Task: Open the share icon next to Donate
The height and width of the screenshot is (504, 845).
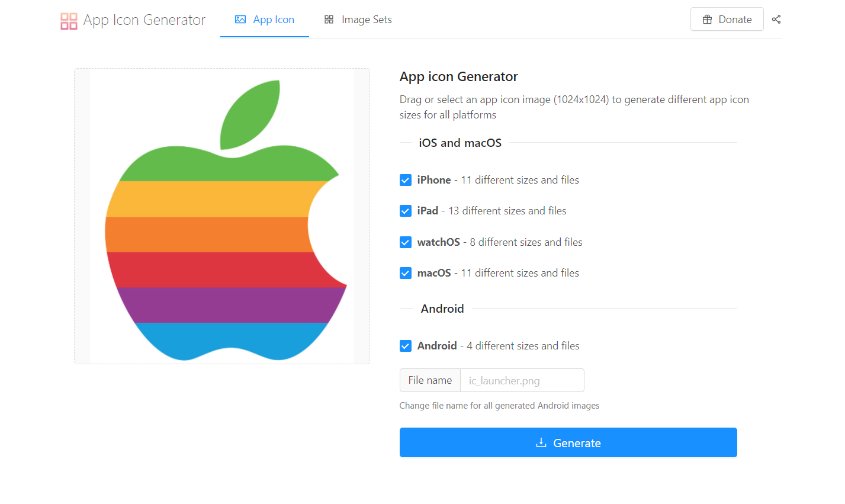Action: [x=776, y=20]
